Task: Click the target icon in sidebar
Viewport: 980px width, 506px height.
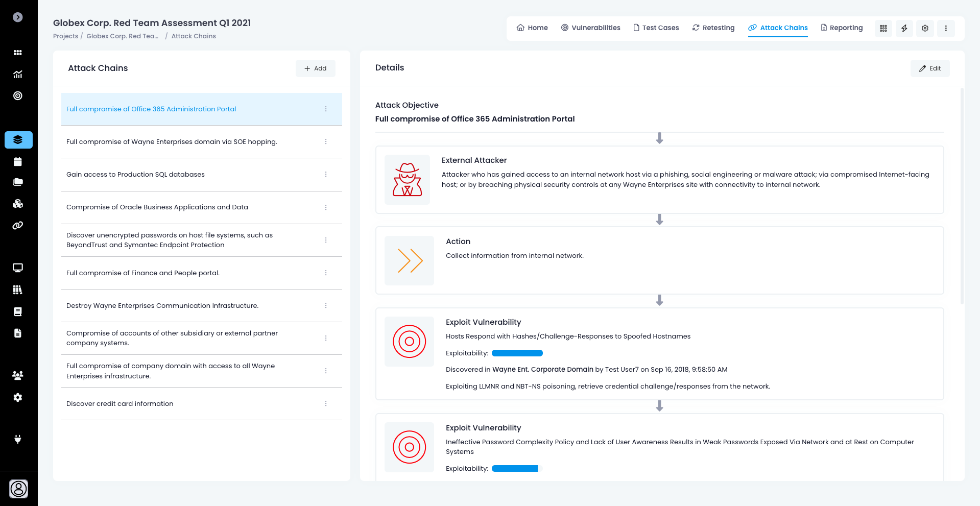Action: click(18, 96)
